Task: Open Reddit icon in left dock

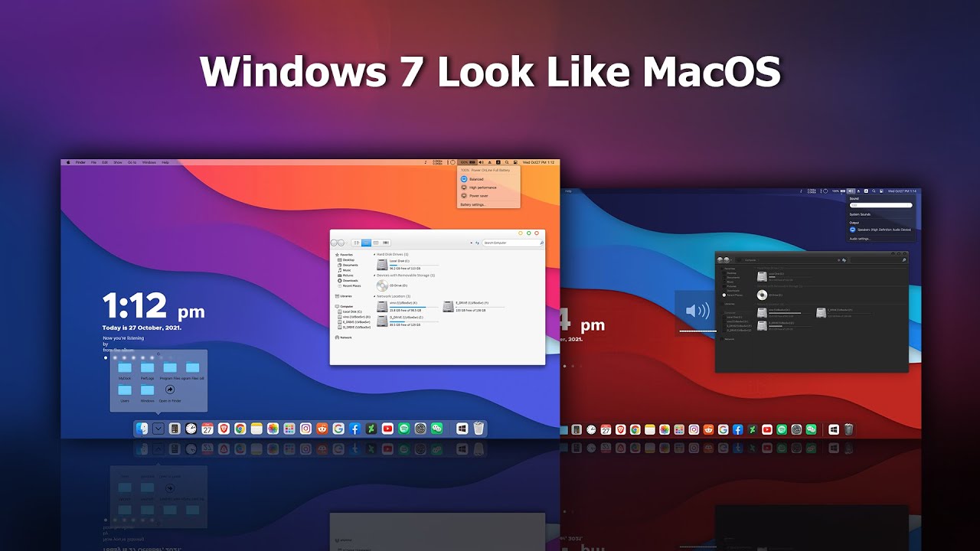Action: point(322,429)
